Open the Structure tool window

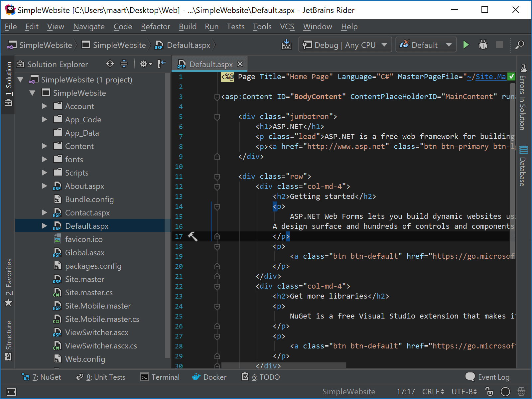9,341
